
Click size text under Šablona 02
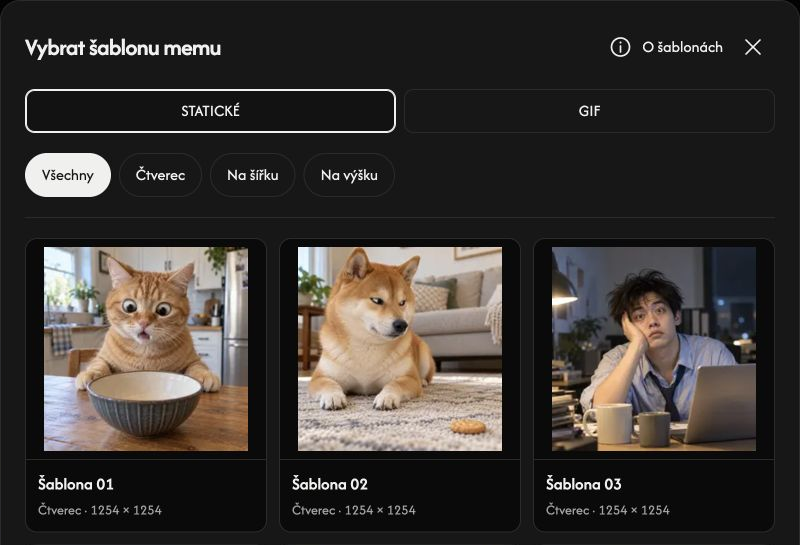pyautogui.click(x=354, y=510)
